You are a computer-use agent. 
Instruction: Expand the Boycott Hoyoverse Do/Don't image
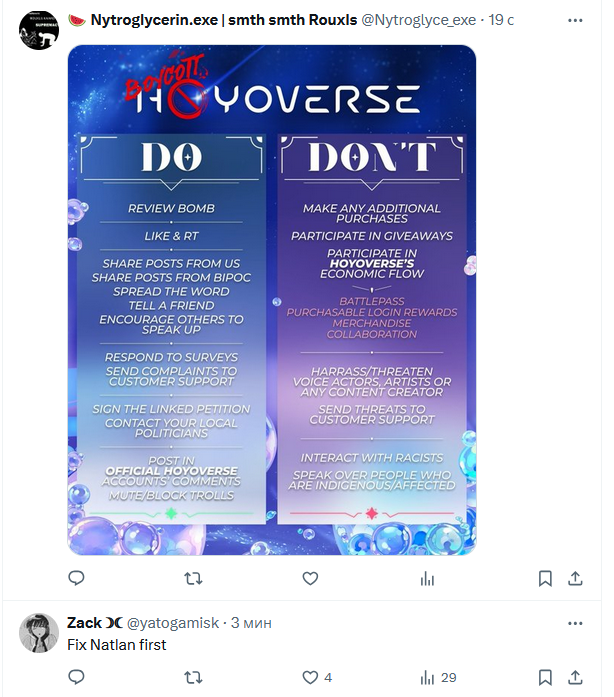click(x=272, y=300)
